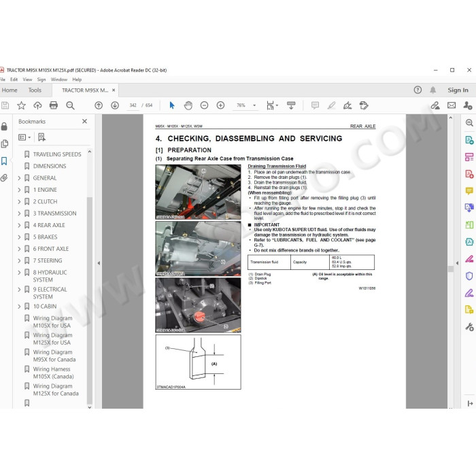Print the document
This screenshot has height=476, width=476.
pos(54,105)
